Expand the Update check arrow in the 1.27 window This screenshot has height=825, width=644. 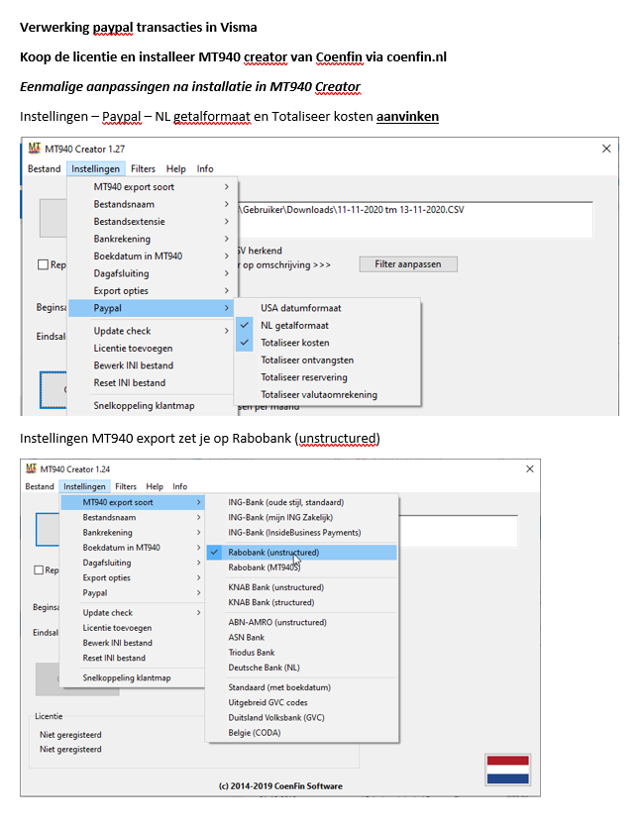pos(227,331)
